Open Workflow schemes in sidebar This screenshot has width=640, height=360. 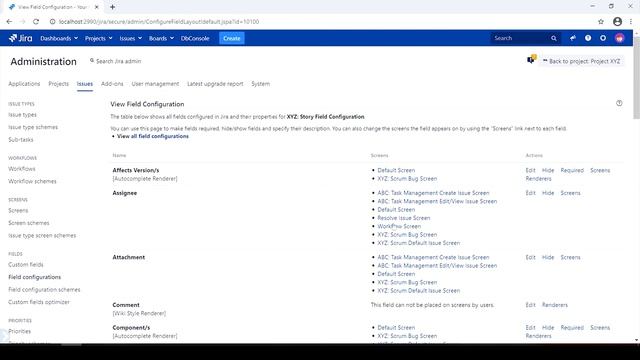tap(32, 181)
